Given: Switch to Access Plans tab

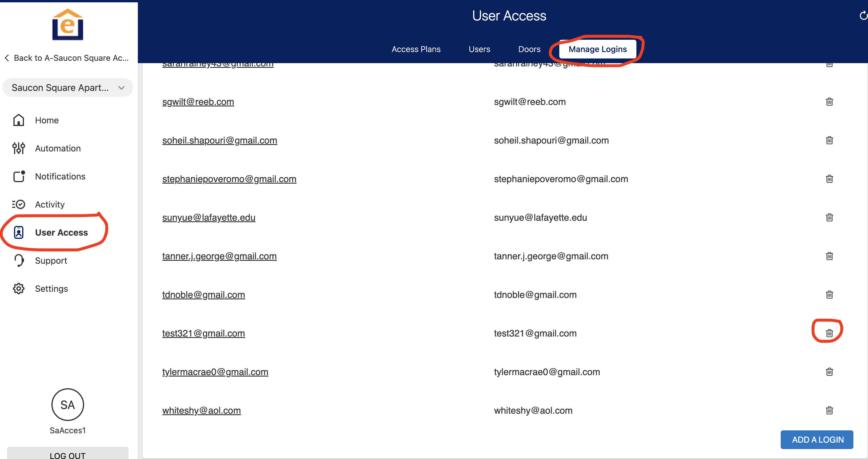Looking at the screenshot, I should pos(416,49).
